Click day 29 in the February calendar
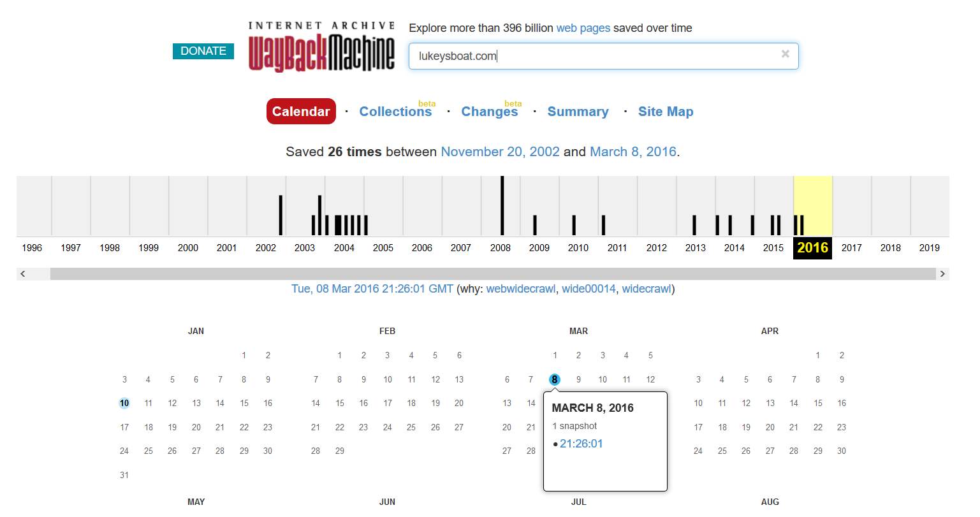Image resolution: width=980 pixels, height=517 pixels. (x=340, y=451)
